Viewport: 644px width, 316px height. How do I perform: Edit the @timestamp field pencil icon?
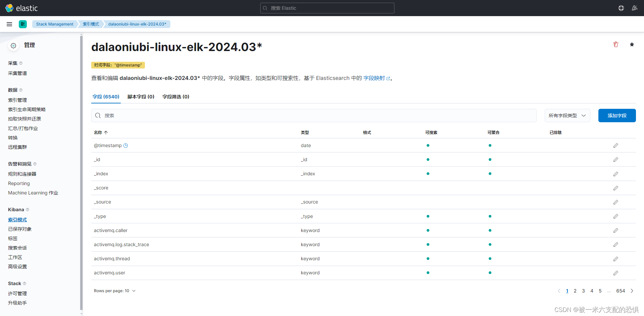(616, 145)
